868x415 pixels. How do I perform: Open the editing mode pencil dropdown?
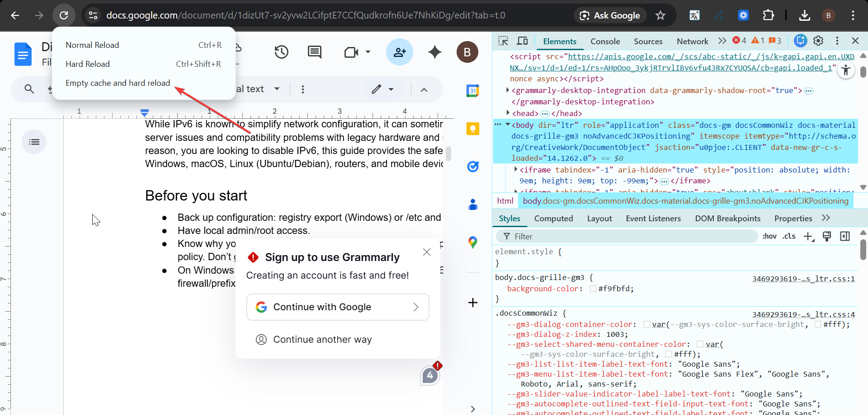[x=382, y=89]
